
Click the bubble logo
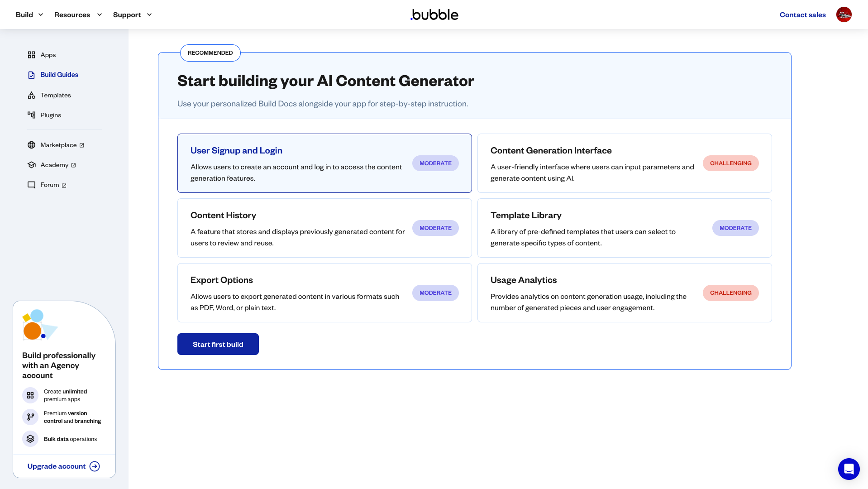pos(434,14)
